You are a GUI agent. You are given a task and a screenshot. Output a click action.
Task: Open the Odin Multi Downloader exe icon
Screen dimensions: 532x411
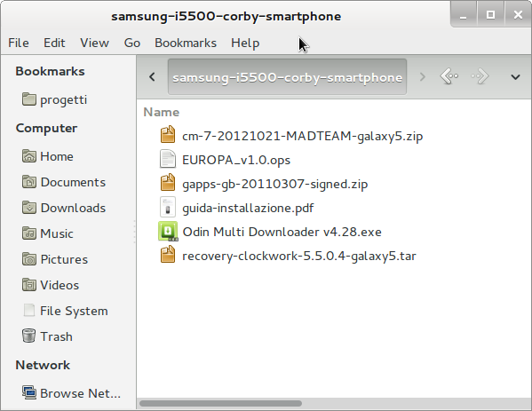coord(168,232)
